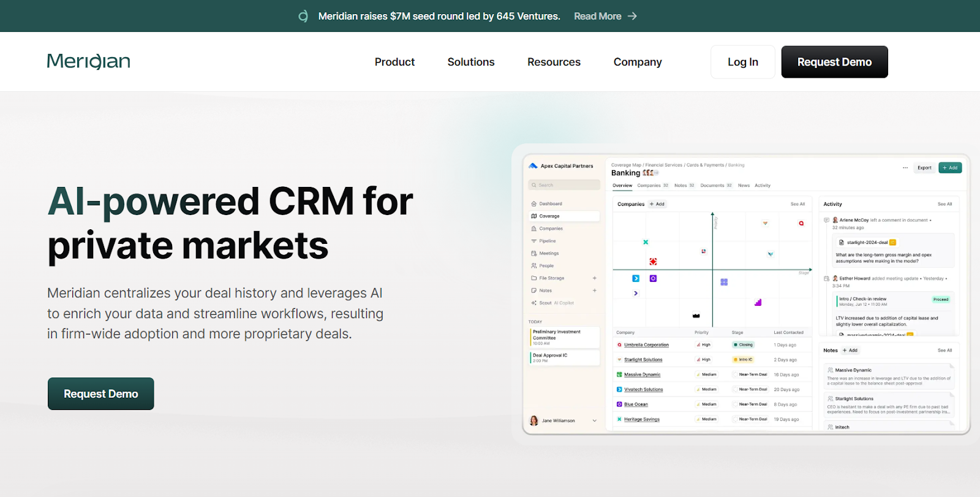Click Add next to Companies heading

[657, 204]
